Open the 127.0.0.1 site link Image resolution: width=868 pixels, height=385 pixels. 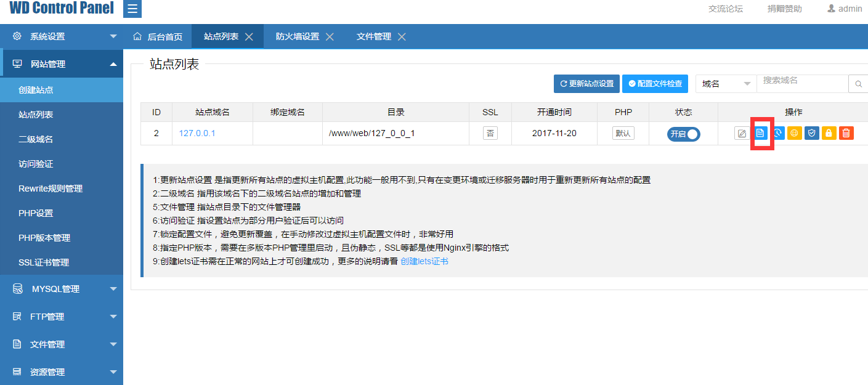[197, 133]
